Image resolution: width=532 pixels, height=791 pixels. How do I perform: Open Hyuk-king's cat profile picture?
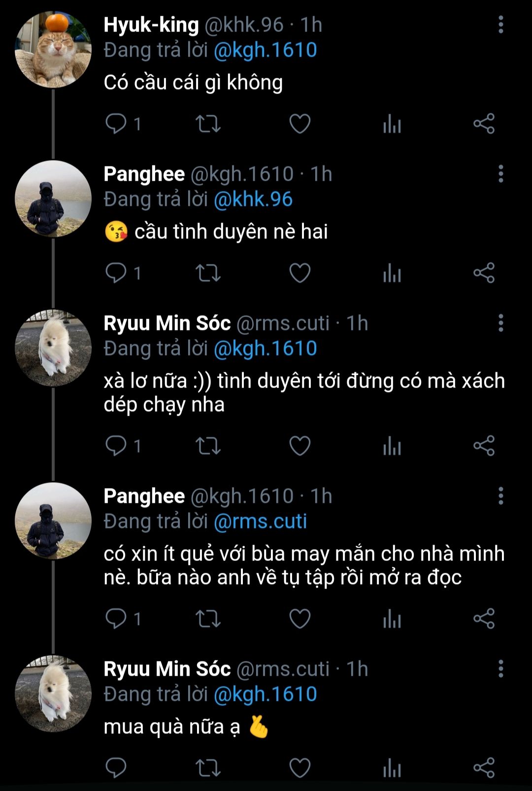tap(53, 50)
